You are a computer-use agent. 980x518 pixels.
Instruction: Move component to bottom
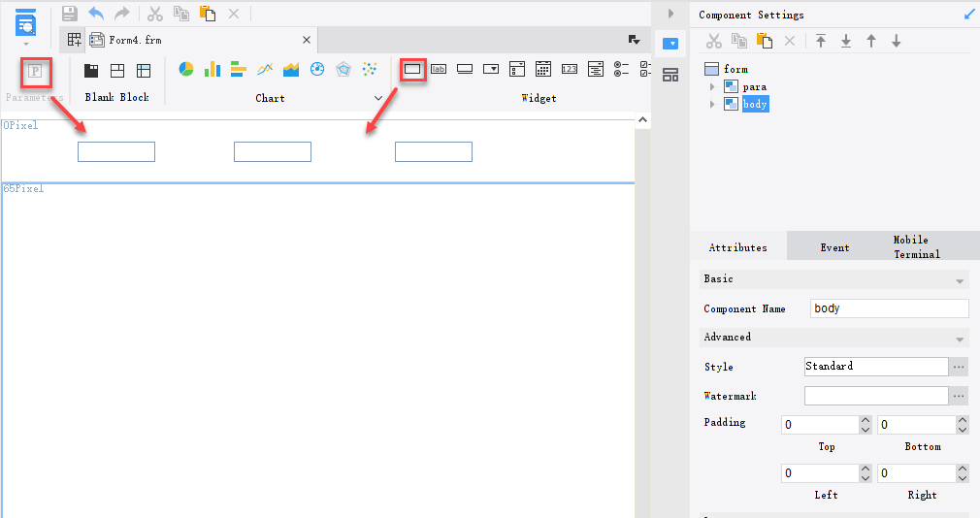pyautogui.click(x=846, y=41)
